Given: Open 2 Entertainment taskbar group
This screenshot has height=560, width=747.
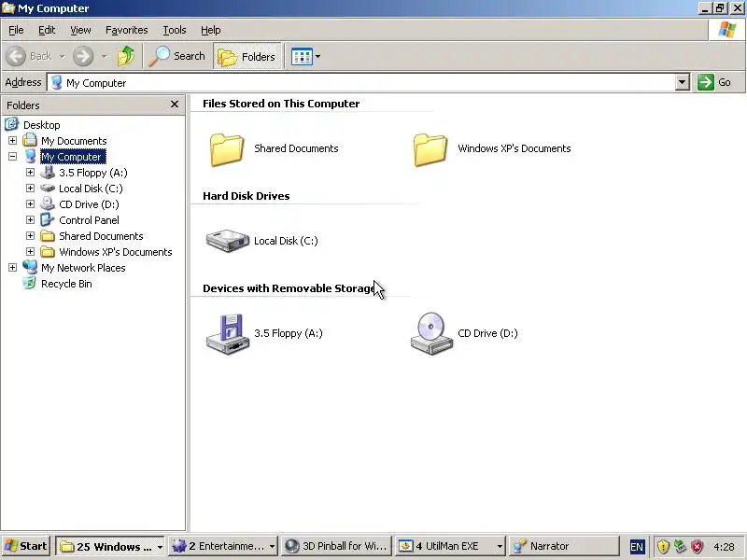Looking at the screenshot, I should click(x=223, y=546).
